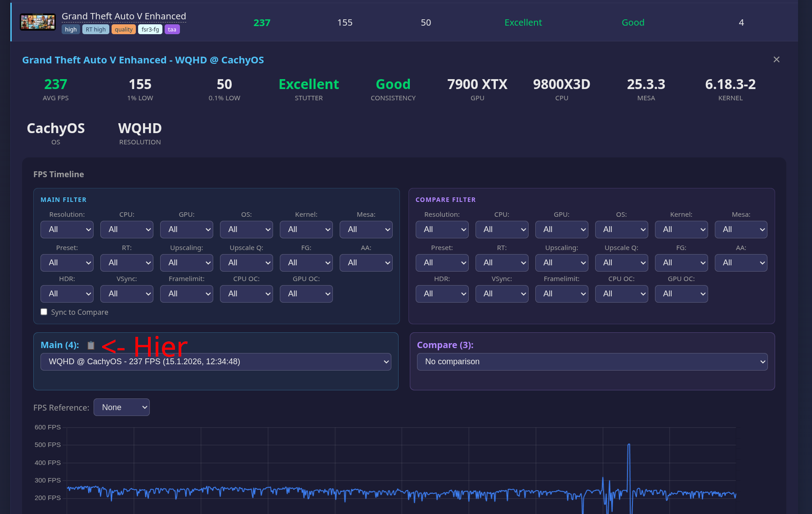Open the VSync dropdown in Main Filter

point(126,294)
